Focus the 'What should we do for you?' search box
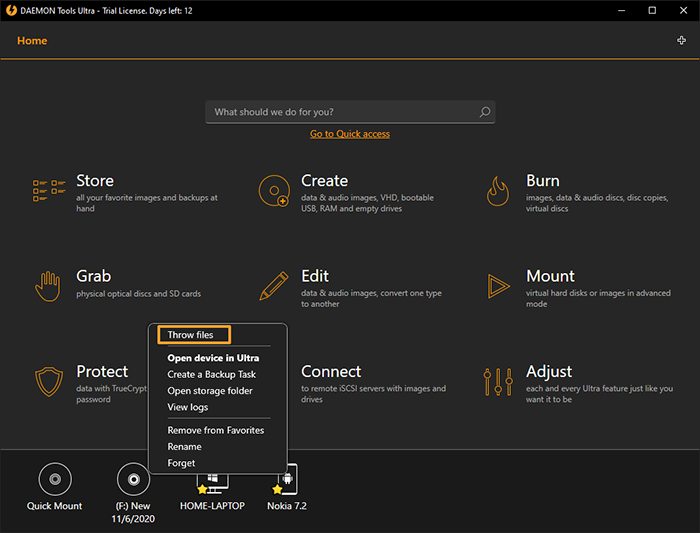 350,112
